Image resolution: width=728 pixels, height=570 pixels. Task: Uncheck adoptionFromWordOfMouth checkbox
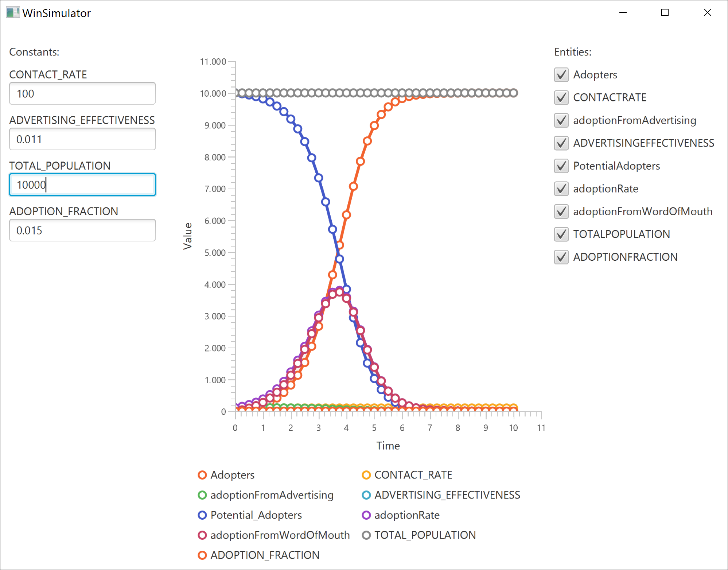(x=561, y=212)
